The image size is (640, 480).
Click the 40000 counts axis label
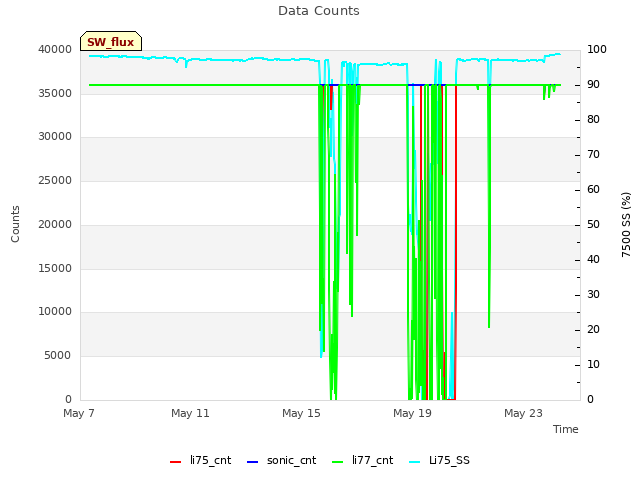55,50
